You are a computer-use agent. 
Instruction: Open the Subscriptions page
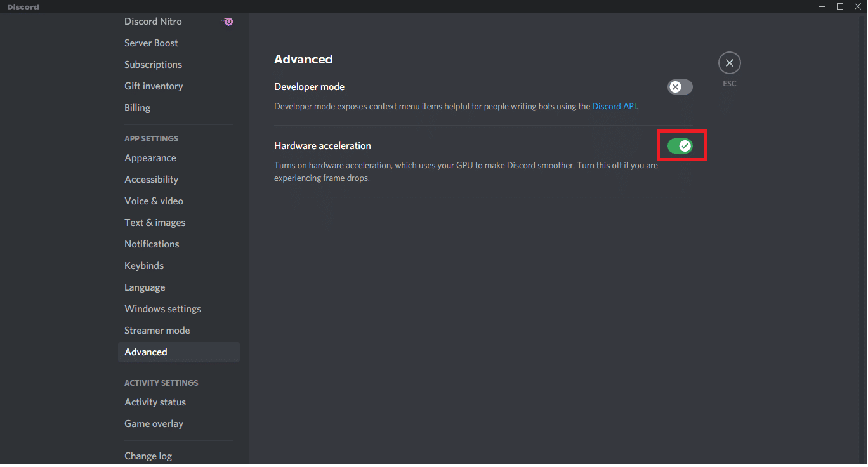(x=153, y=64)
